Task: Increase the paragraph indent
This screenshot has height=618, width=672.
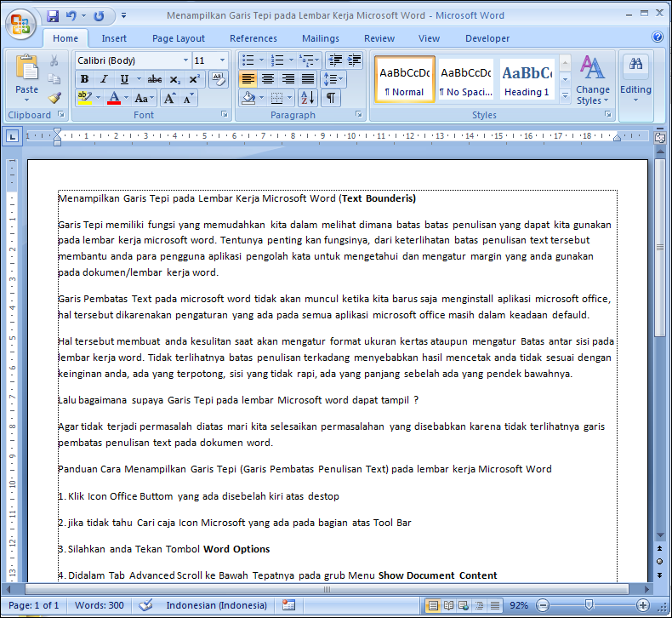Action: pos(354,60)
